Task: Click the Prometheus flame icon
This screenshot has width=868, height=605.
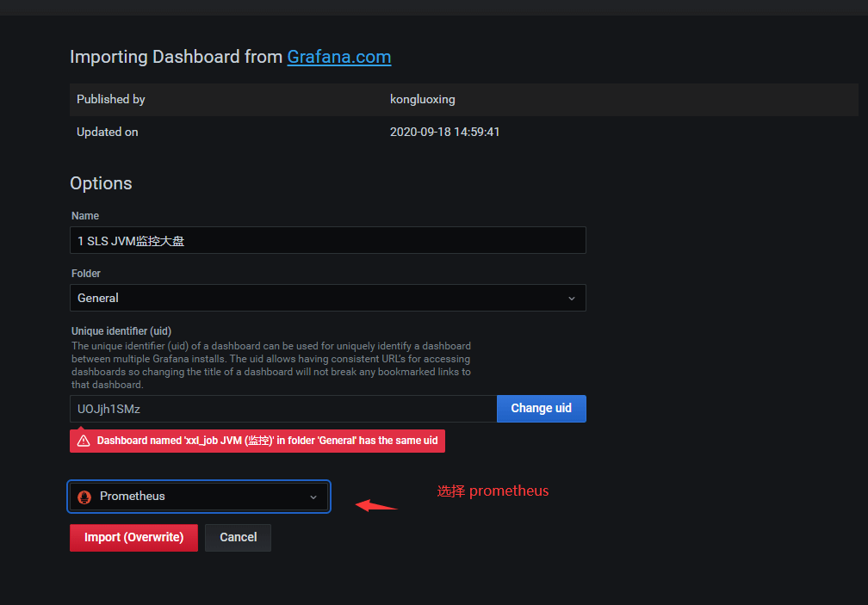Action: coord(84,497)
